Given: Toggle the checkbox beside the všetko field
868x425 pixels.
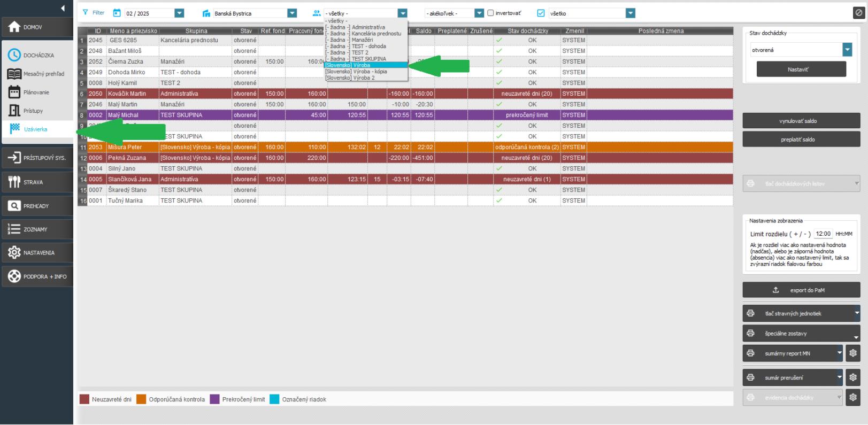Looking at the screenshot, I should tap(541, 13).
